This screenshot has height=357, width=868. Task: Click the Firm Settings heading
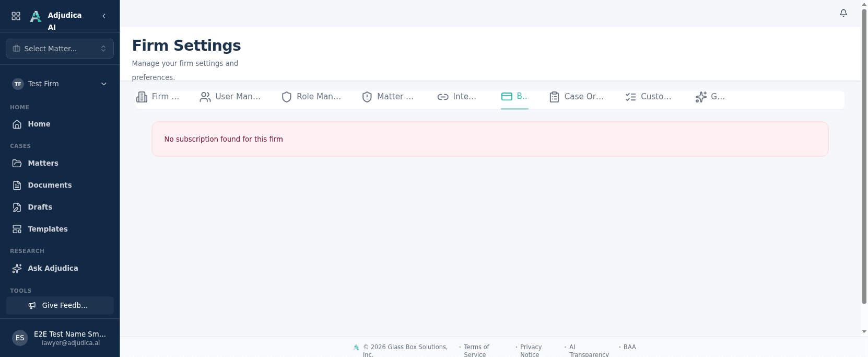point(186,45)
